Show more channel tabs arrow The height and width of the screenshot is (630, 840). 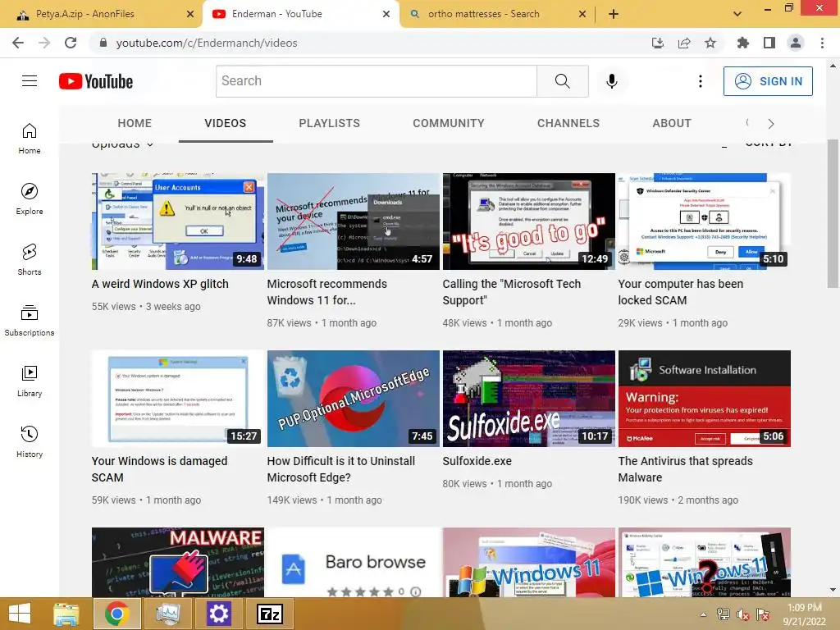771,124
